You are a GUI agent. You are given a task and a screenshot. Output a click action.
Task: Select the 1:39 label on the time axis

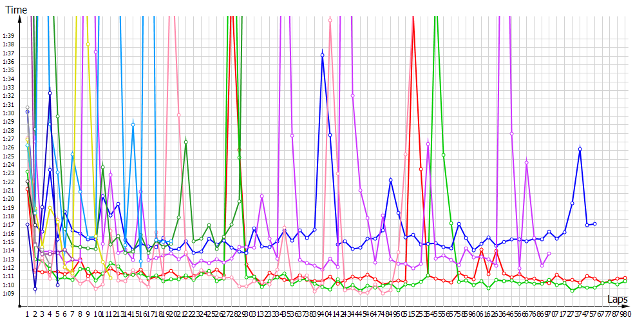click(x=8, y=35)
